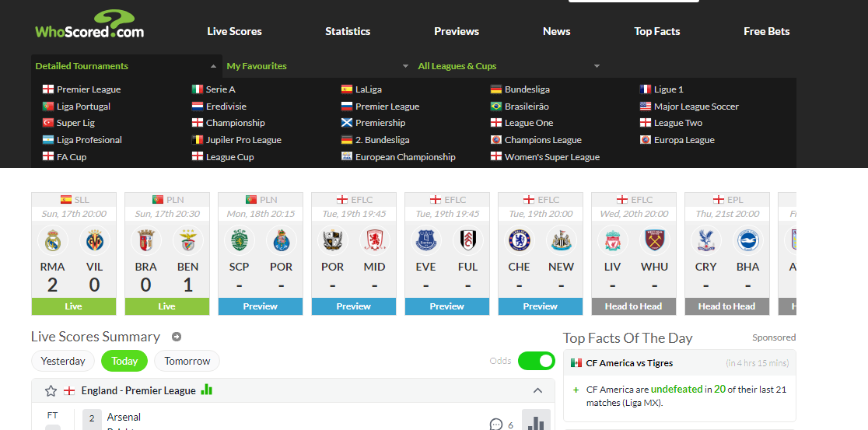The width and height of the screenshot is (868, 430).
Task: Select the Today filter
Action: point(124,361)
